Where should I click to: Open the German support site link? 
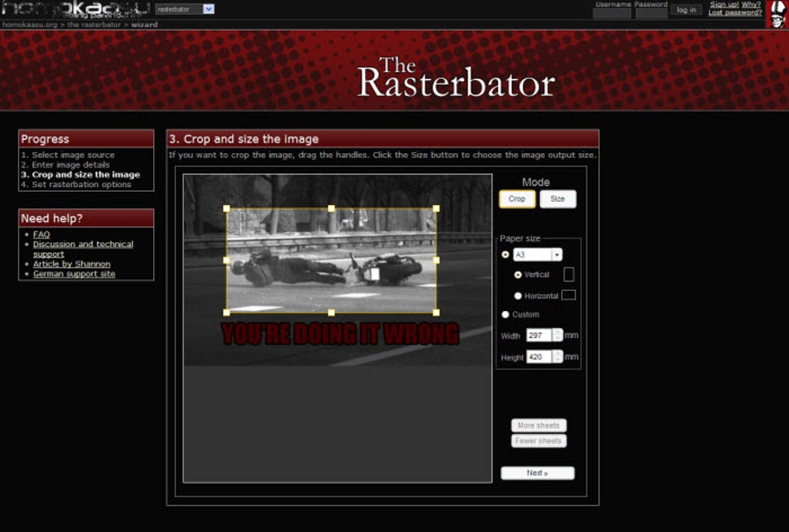pos(74,274)
